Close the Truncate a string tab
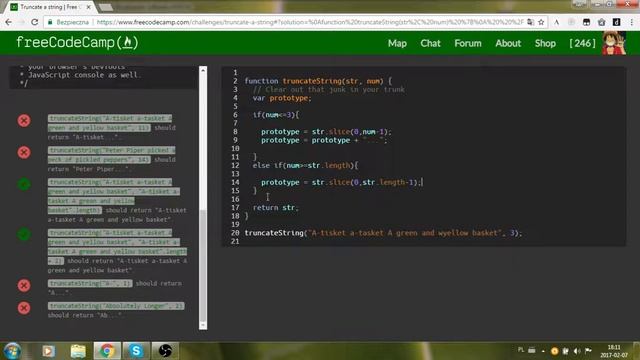This screenshot has width=640, height=360. tap(89, 7)
